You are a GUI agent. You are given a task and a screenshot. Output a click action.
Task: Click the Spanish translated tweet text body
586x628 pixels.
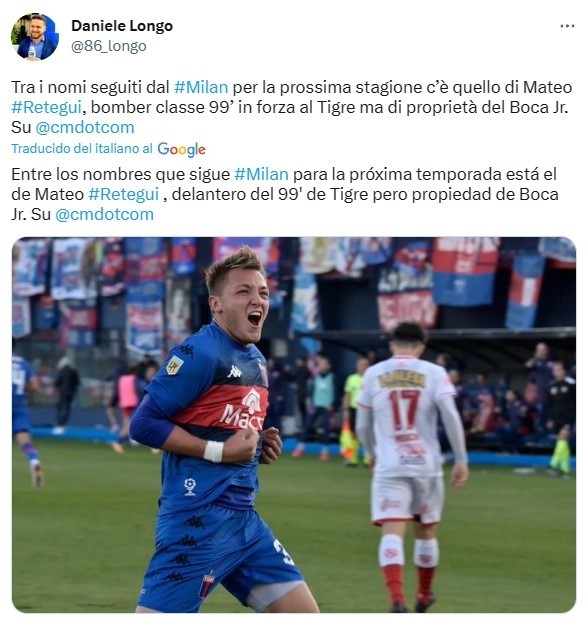click(x=285, y=194)
